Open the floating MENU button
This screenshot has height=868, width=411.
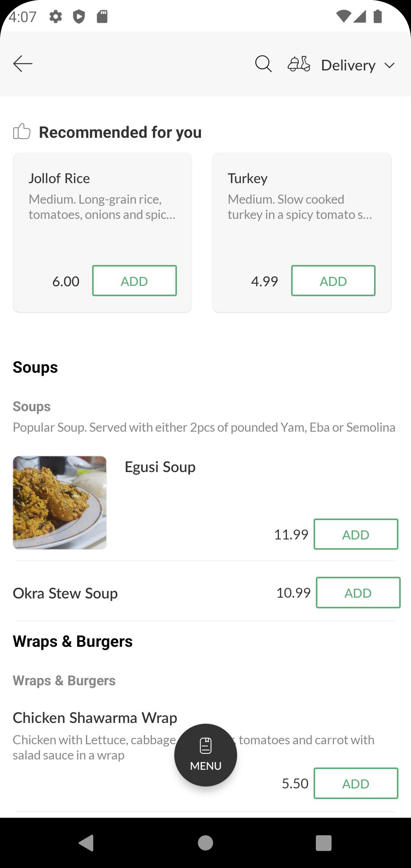tap(205, 755)
